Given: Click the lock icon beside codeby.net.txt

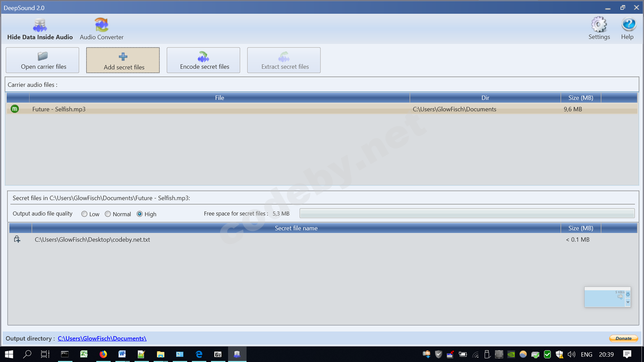Looking at the screenshot, I should pyautogui.click(x=17, y=239).
